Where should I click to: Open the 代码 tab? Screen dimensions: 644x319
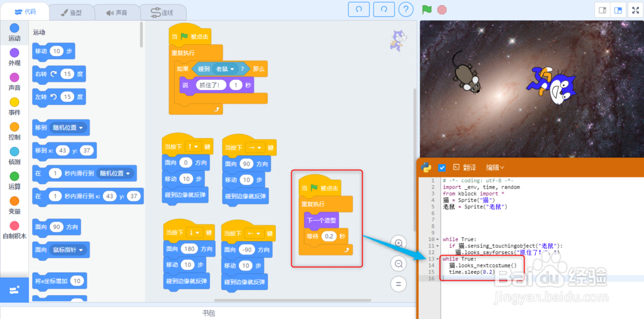pyautogui.click(x=24, y=12)
